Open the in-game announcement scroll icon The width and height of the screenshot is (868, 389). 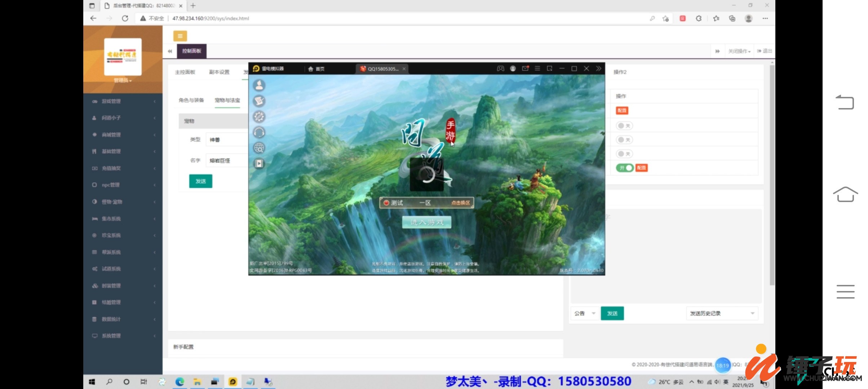tap(259, 101)
